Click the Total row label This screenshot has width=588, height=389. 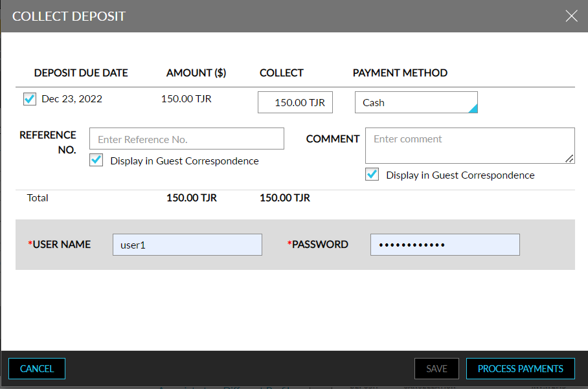(38, 197)
